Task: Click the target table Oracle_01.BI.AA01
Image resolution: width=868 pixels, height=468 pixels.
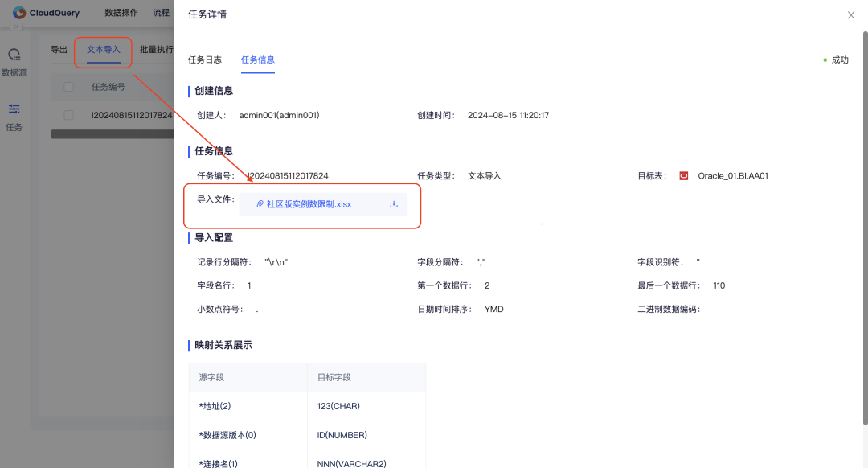Action: [x=733, y=175]
